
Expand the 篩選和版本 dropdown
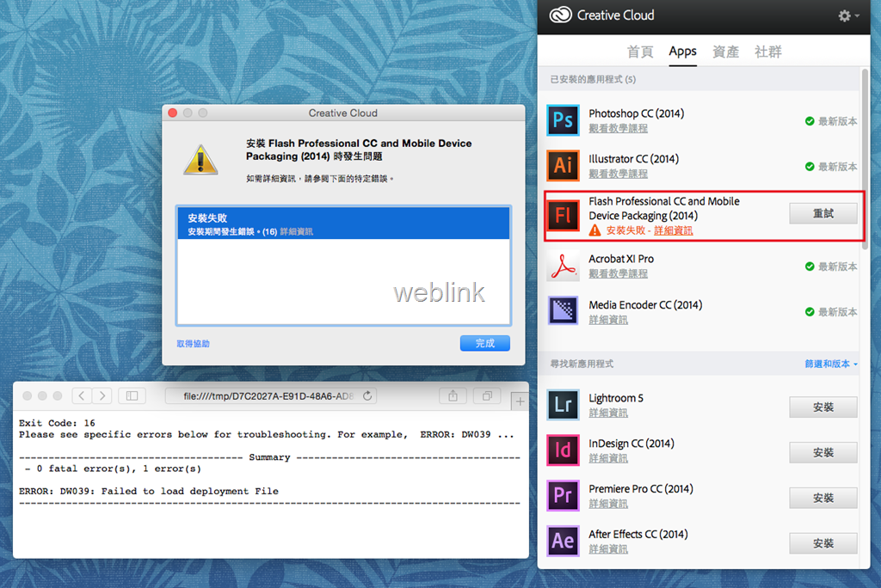(831, 364)
